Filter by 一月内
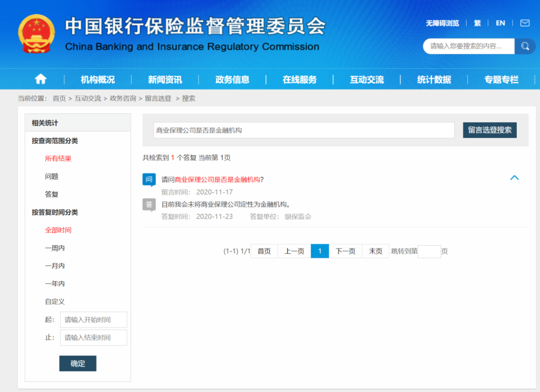The height and width of the screenshot is (392, 540). (55, 266)
